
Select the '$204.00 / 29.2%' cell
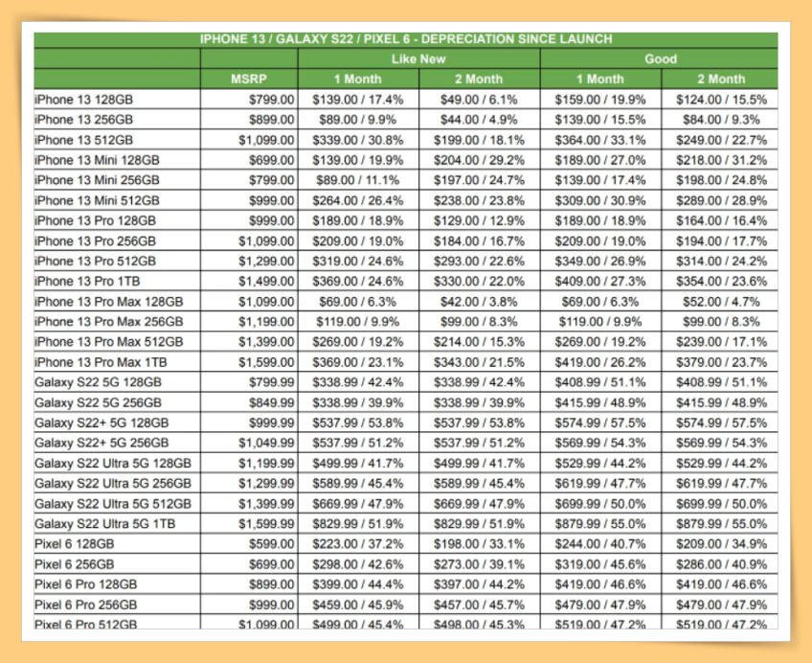(479, 161)
